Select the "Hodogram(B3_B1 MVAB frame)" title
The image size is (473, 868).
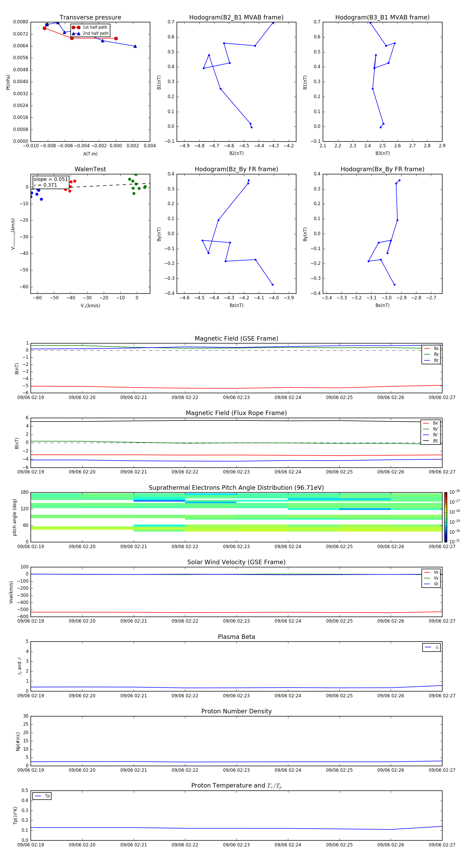tap(382, 18)
